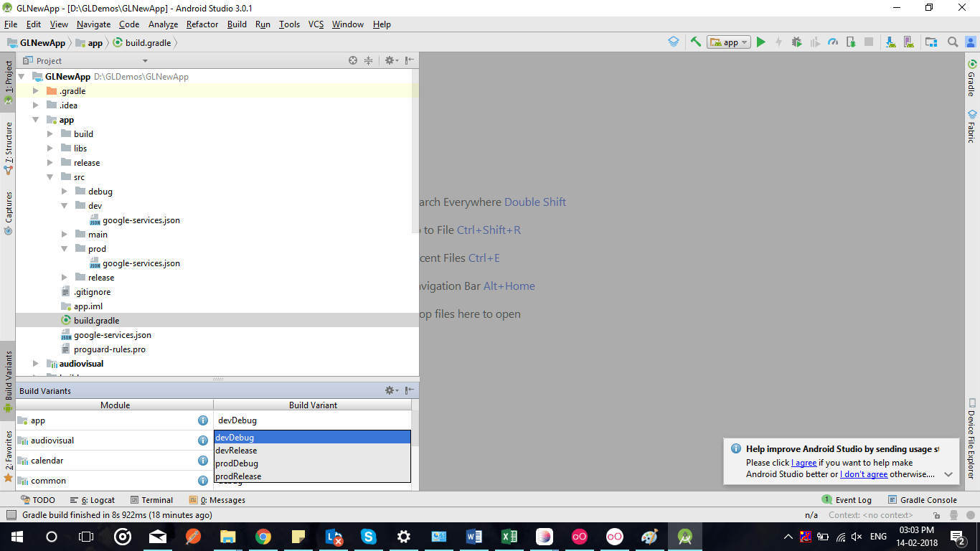Click the user account avatar icon
The height and width of the screenshot is (551, 980).
coord(970,42)
